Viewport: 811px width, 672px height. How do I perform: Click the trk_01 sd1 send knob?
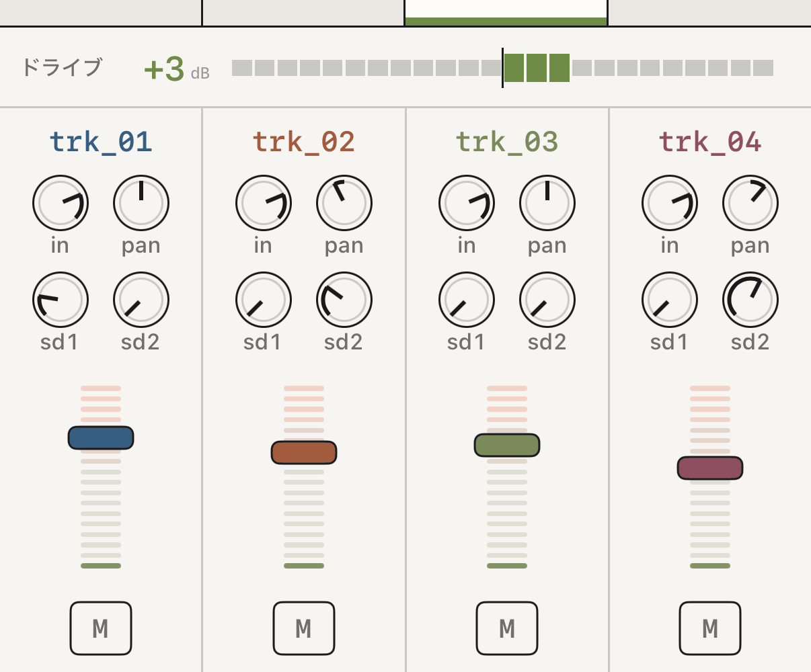coord(61,300)
